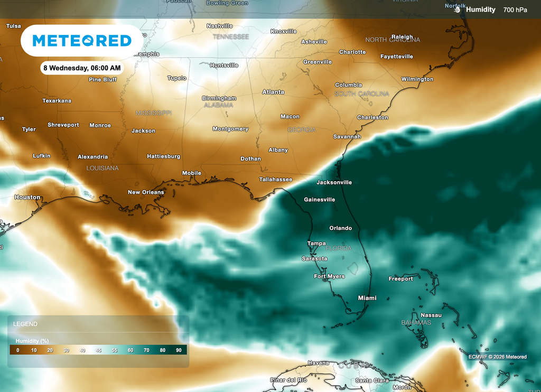This screenshot has height=392, width=541.
Task: Click the Meteored logo
Action: coord(82,40)
